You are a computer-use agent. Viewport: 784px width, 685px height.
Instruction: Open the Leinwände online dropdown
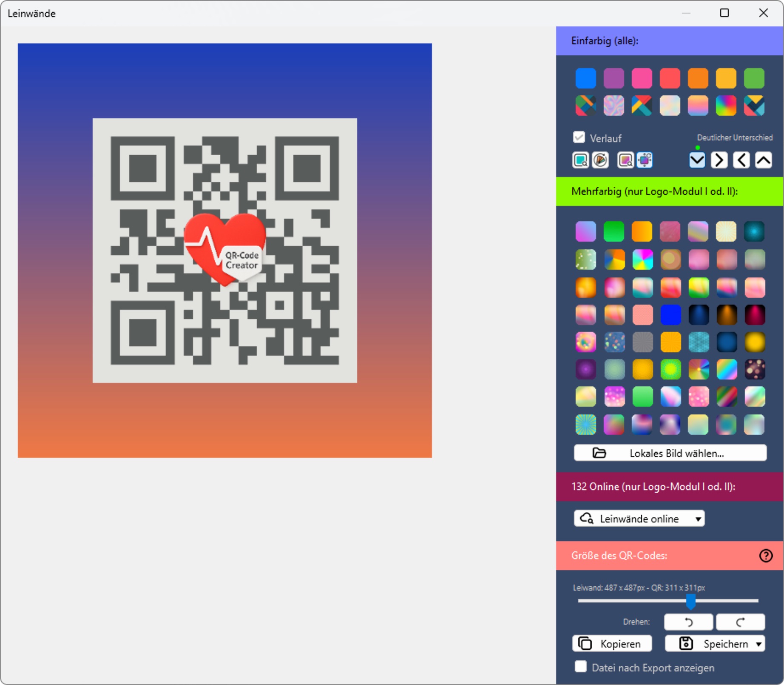[639, 518]
